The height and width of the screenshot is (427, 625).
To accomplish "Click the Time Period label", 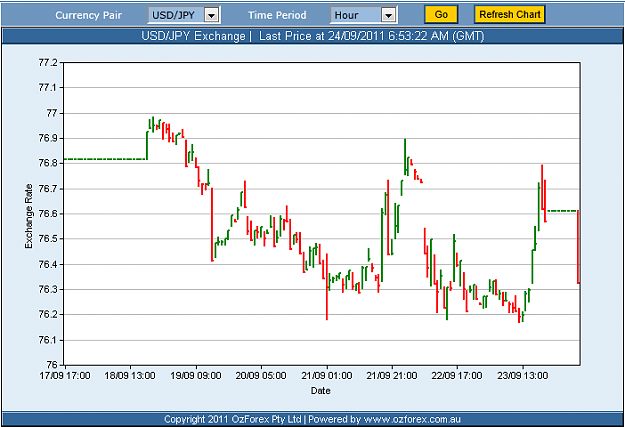I will click(277, 15).
